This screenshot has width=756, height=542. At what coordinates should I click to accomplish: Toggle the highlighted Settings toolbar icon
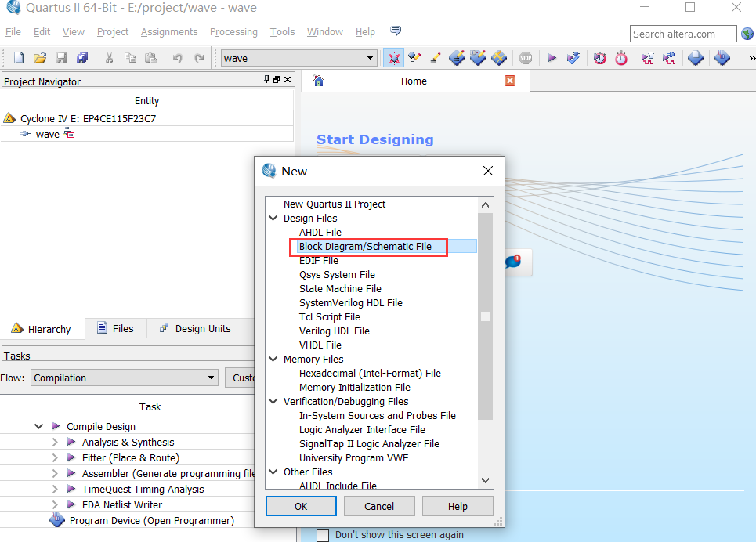(394, 58)
